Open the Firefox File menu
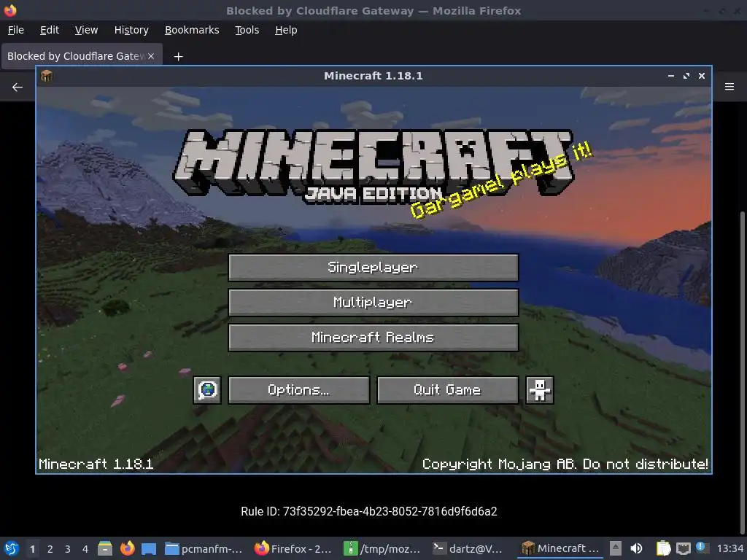747x560 pixels. click(x=16, y=30)
